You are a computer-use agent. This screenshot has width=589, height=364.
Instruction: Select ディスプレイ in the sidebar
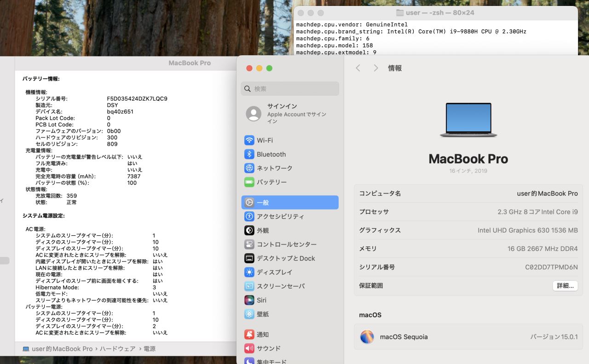tap(274, 272)
